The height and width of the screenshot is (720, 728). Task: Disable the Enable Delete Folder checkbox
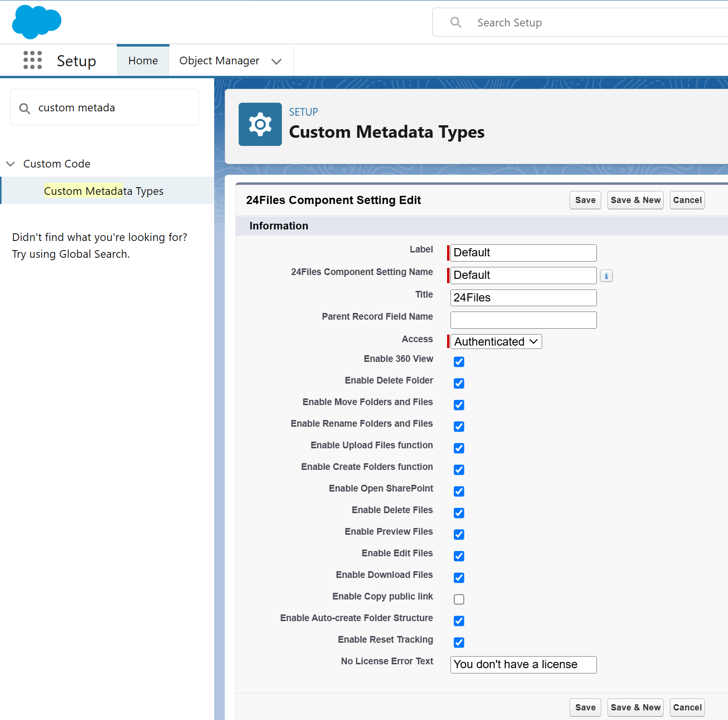[459, 384]
